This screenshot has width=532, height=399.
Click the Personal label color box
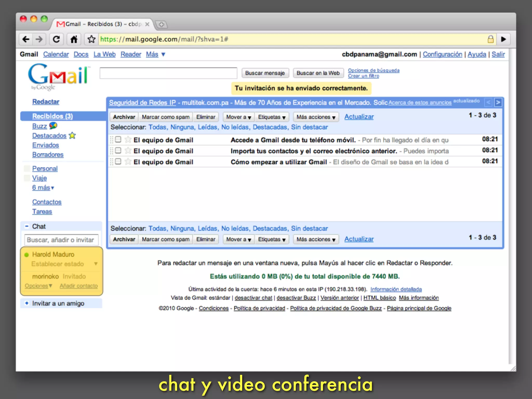27,169
